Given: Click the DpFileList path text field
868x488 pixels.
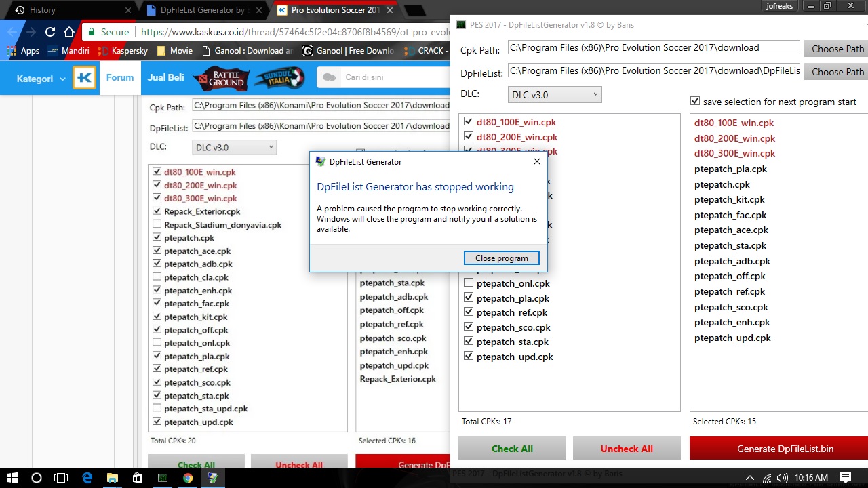Looking at the screenshot, I should [x=654, y=70].
